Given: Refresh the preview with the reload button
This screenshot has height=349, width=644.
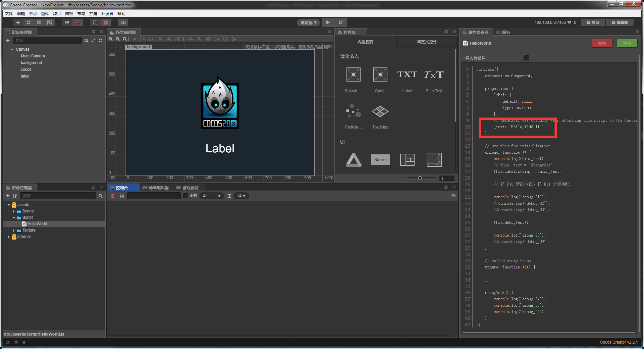Looking at the screenshot, I should click(341, 22).
